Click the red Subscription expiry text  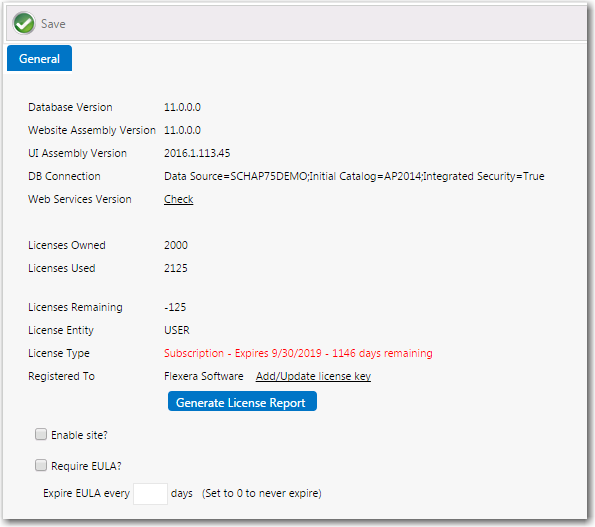[x=298, y=353]
